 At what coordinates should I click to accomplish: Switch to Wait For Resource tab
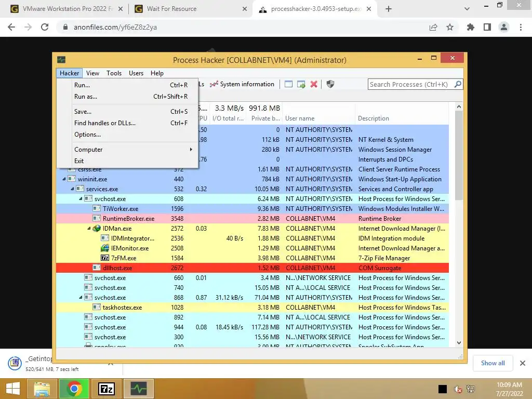click(x=190, y=9)
